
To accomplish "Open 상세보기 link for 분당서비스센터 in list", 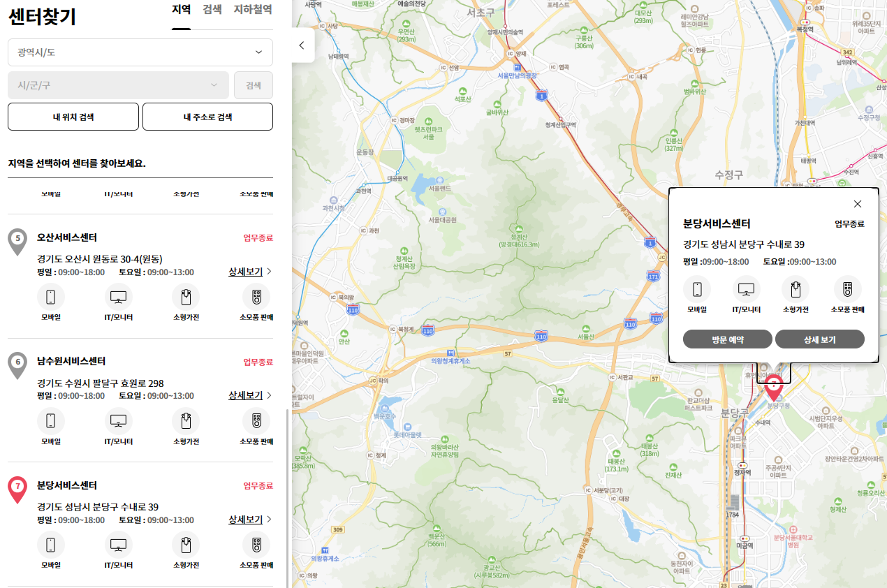I will [250, 520].
